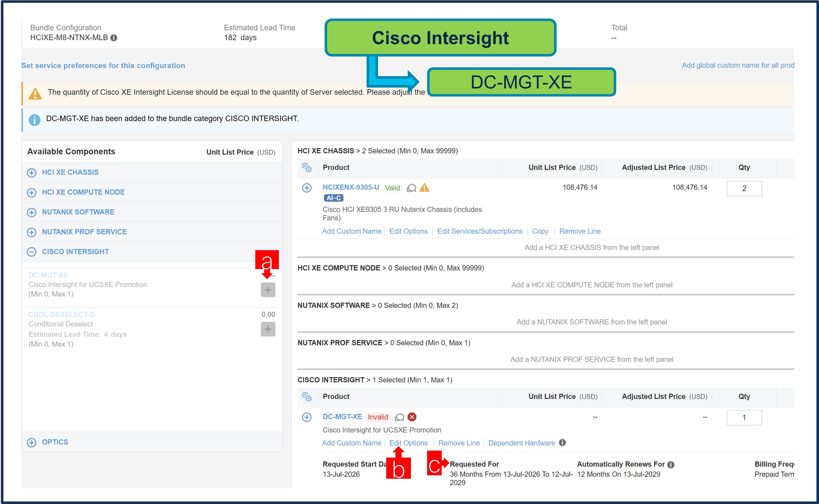Click Edit Options for HCIXENX-9305-U
The image size is (819, 504).
click(408, 231)
